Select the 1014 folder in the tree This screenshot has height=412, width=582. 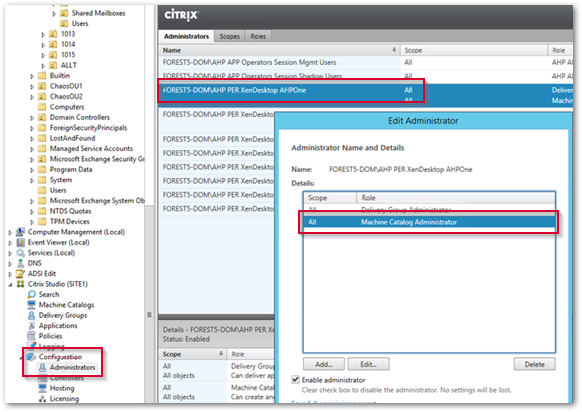coord(68,45)
